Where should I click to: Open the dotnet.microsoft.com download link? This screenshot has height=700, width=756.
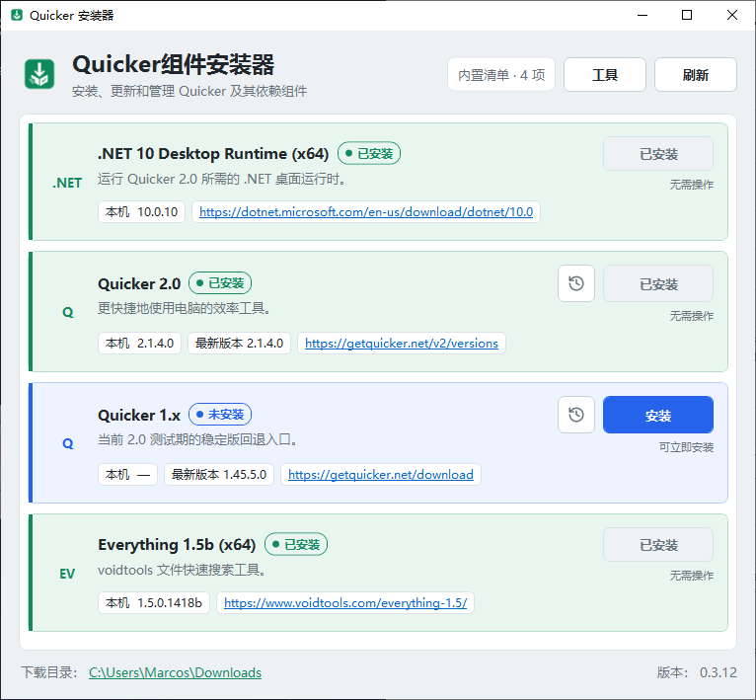[366, 212]
